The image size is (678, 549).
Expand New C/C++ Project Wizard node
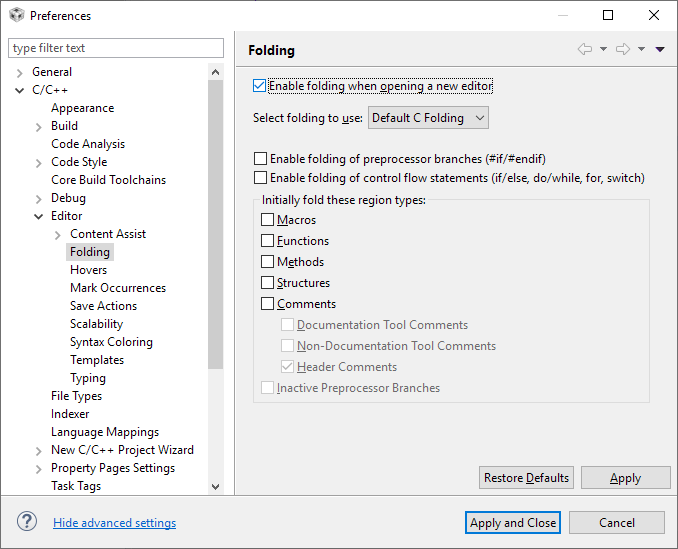[38, 451]
